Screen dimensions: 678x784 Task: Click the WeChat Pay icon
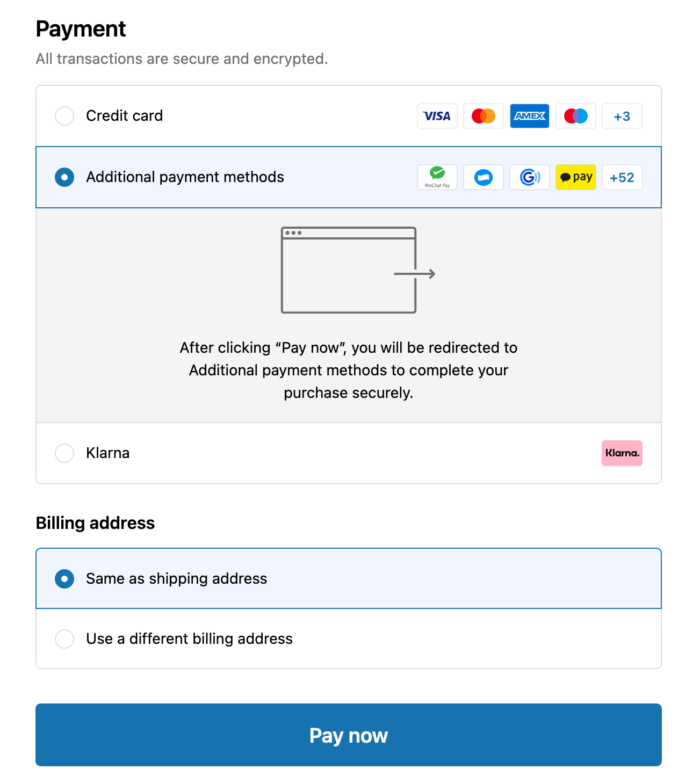[x=437, y=177]
